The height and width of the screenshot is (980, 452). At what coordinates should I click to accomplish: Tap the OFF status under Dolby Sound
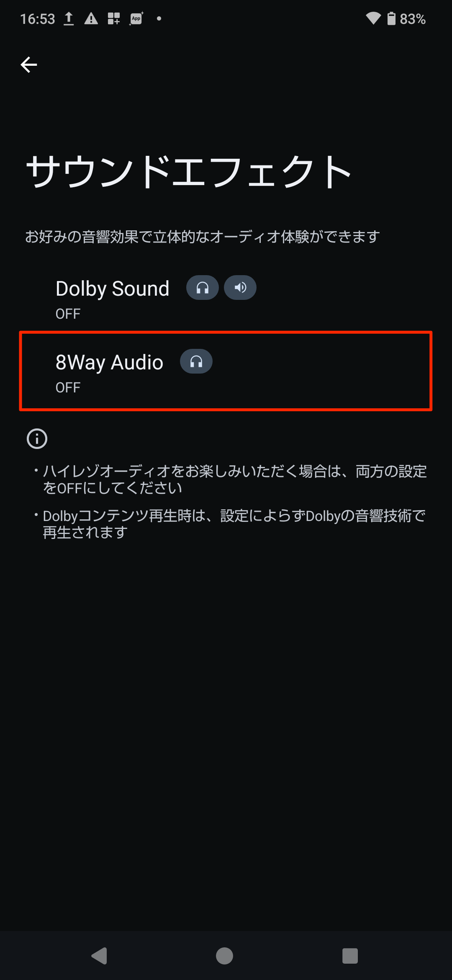tap(68, 314)
